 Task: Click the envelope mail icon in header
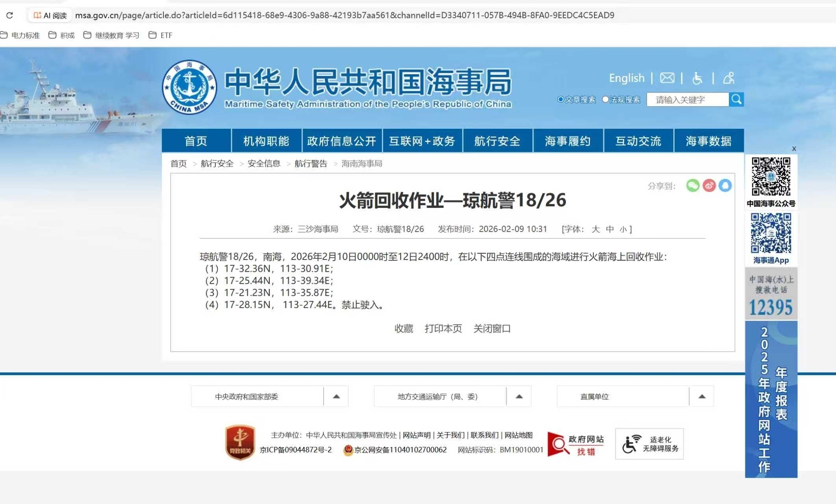[667, 78]
